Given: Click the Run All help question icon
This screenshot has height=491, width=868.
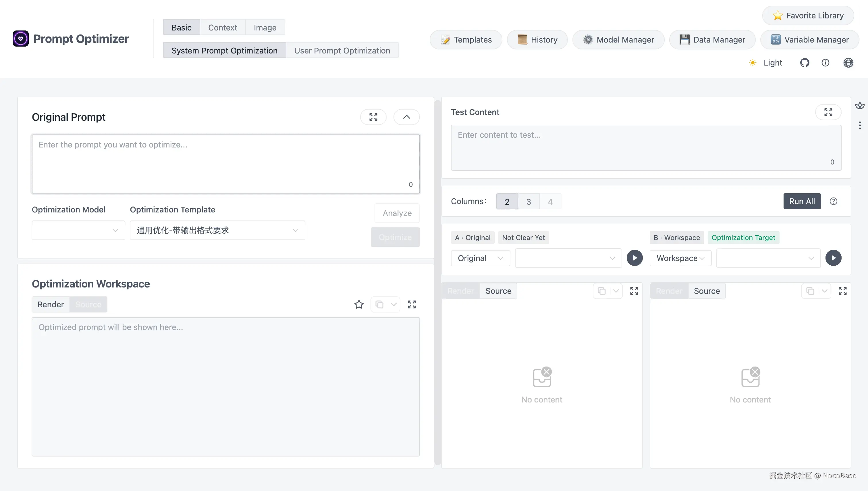Looking at the screenshot, I should coord(833,201).
